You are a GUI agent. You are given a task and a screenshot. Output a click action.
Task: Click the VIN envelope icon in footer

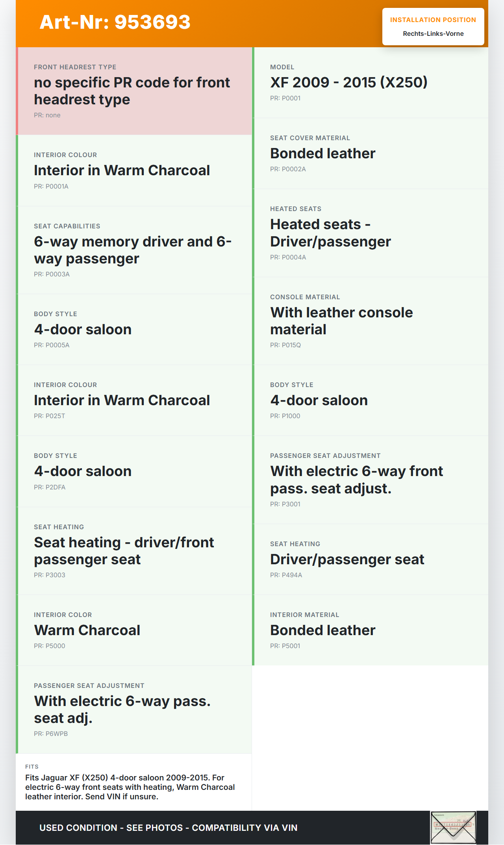[x=453, y=827]
